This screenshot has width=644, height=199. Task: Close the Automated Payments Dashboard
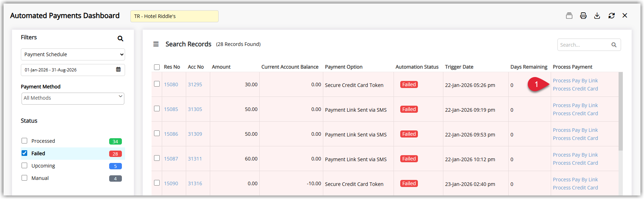pos(625,16)
